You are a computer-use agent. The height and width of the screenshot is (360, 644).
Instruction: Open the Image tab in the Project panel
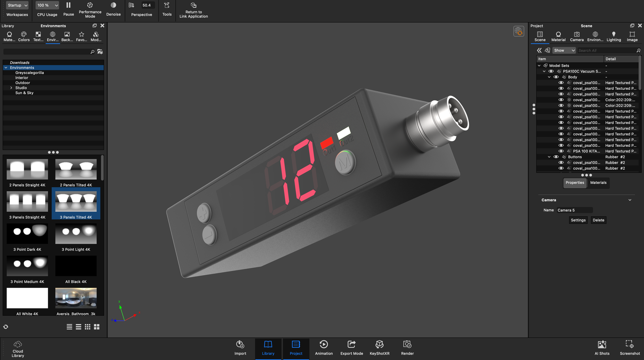click(x=632, y=36)
